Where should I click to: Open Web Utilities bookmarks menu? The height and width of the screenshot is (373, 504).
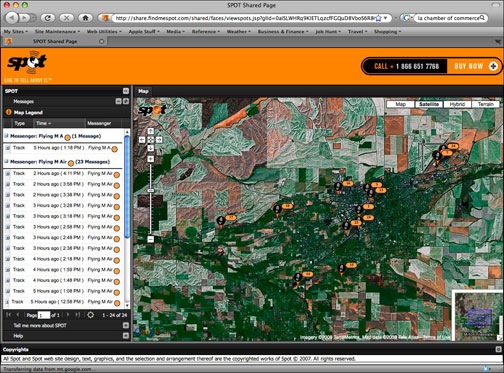[104, 32]
